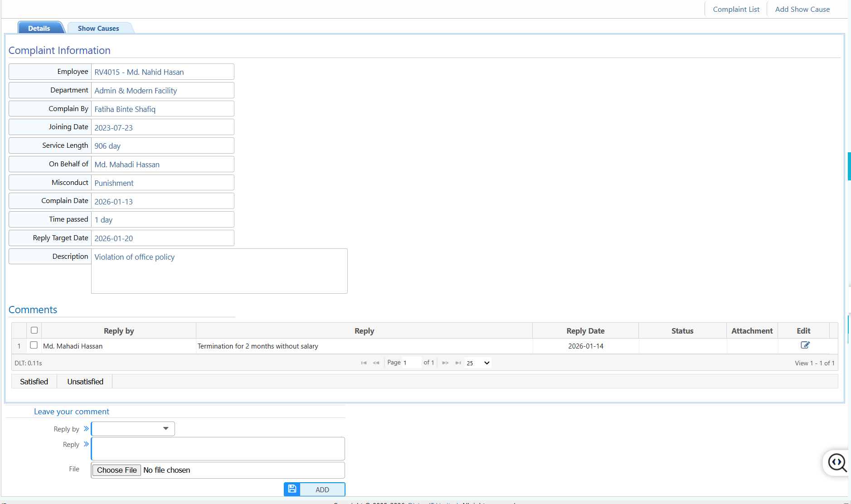The height and width of the screenshot is (504, 851).
Task: Click the previous page double-arrow icon
Action: coord(376,363)
